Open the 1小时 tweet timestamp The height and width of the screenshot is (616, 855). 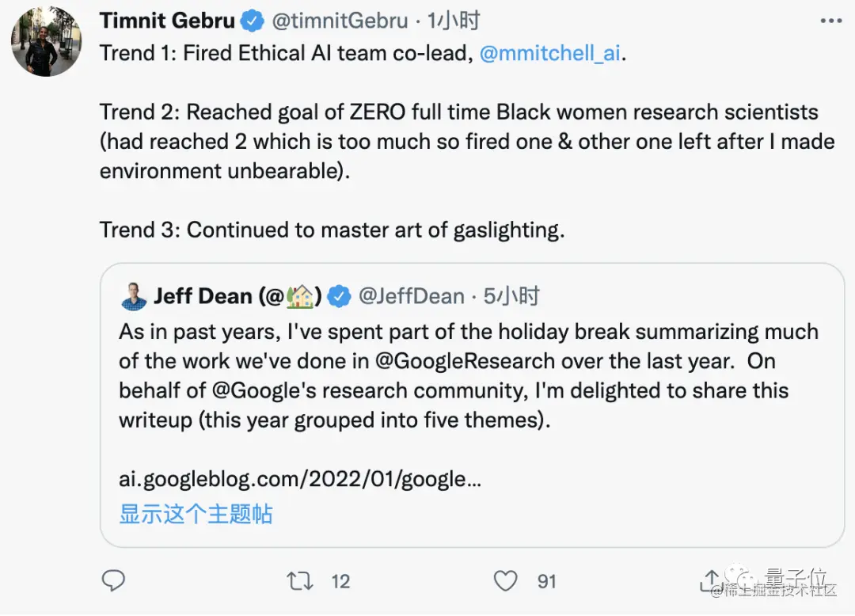click(453, 21)
